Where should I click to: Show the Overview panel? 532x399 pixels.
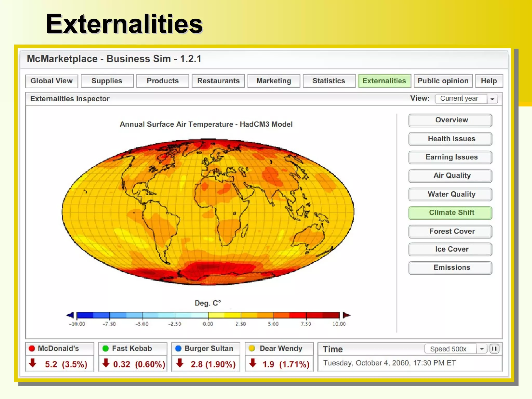tap(450, 120)
